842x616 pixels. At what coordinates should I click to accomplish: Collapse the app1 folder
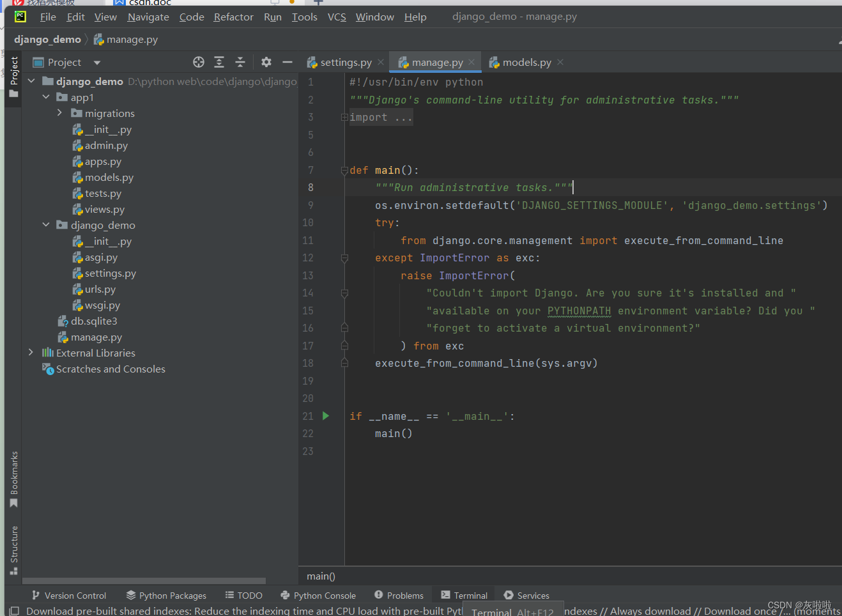tap(46, 97)
